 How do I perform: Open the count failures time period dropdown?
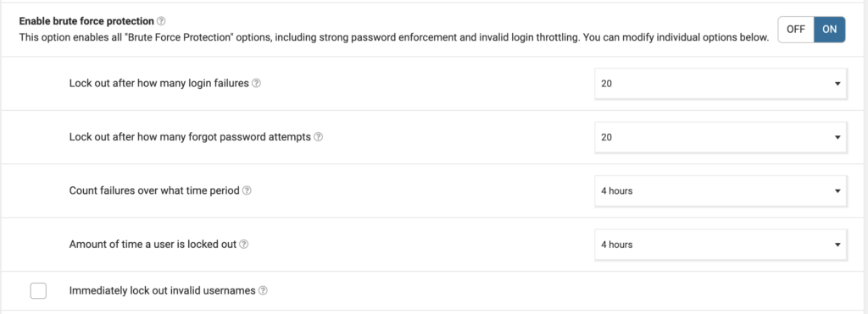(x=721, y=190)
